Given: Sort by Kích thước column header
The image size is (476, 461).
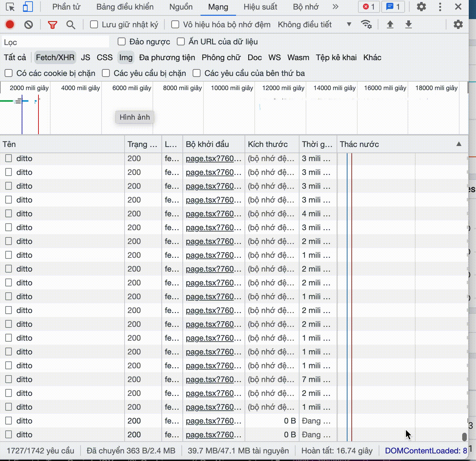Looking at the screenshot, I should (x=272, y=144).
